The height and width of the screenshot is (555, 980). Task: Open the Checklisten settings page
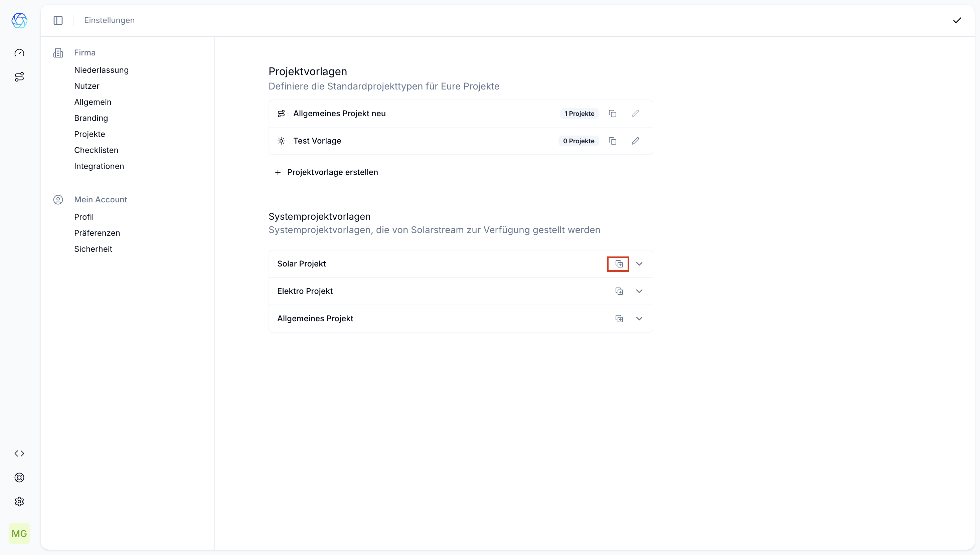(96, 150)
